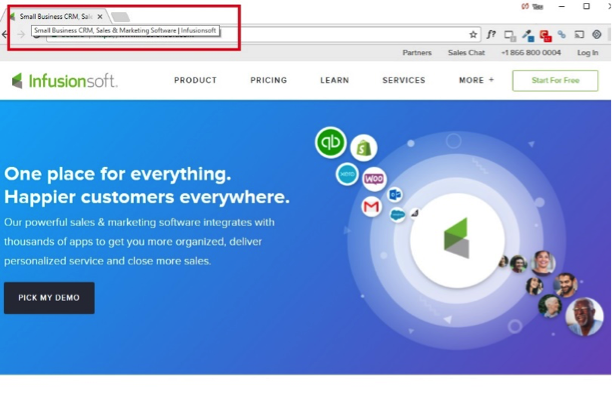The width and height of the screenshot is (612, 401).
Task: Click the diamond-shaped extension icon at toolbar end
Action: coord(597,34)
